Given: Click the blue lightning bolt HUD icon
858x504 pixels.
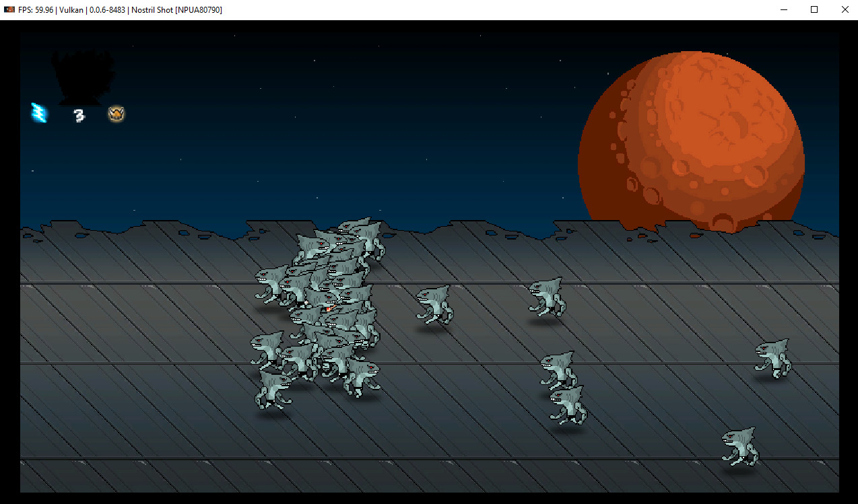Looking at the screenshot, I should (40, 113).
